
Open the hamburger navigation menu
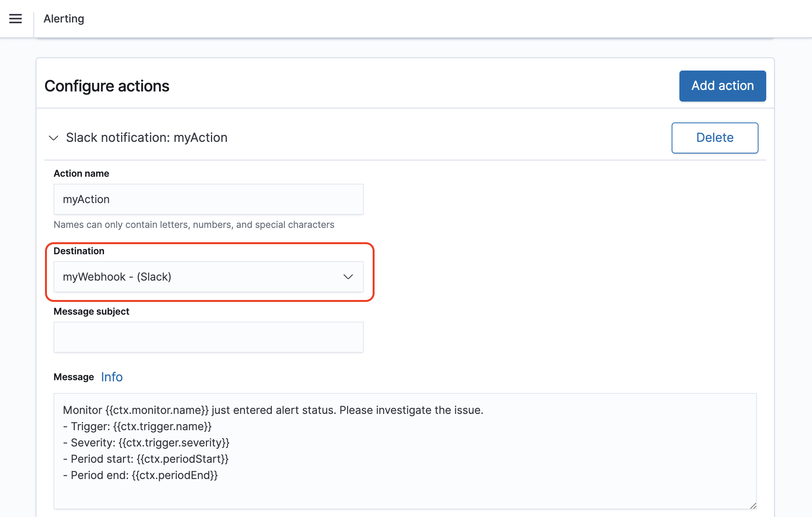(x=16, y=19)
